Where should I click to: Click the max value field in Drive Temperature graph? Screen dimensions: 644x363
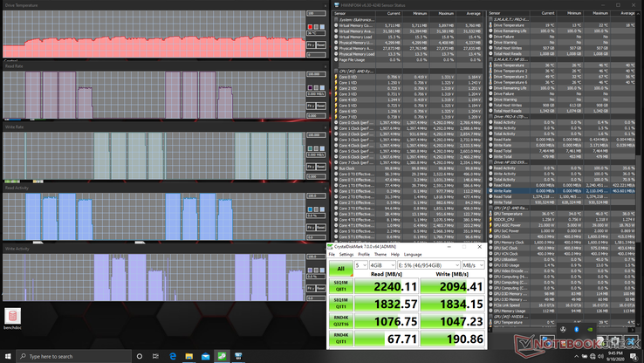316,14
